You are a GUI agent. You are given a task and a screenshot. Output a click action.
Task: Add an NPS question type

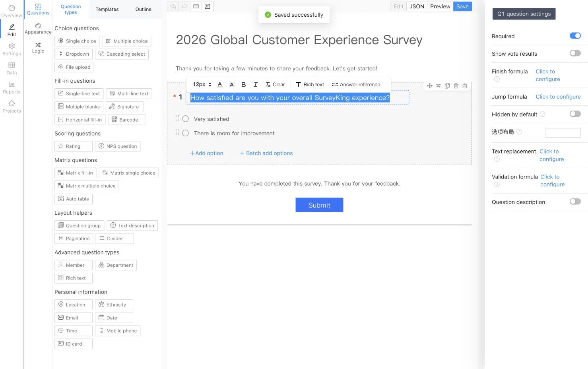118,146
